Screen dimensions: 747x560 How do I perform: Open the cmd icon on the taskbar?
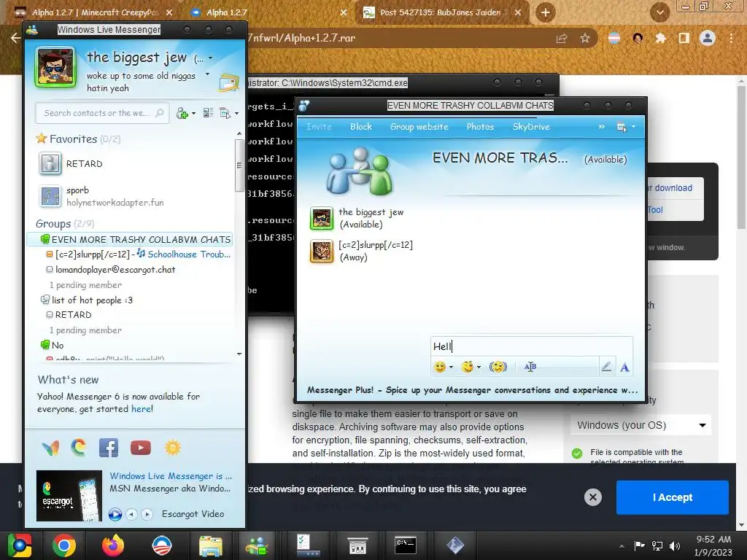click(406, 545)
